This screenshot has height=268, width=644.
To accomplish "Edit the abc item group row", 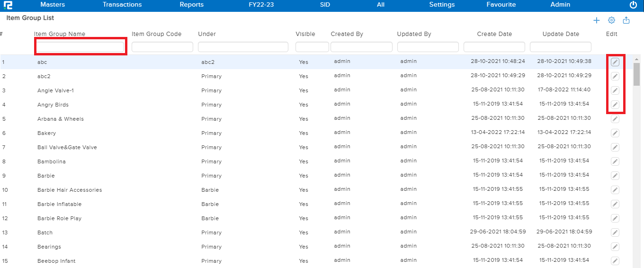I will [615, 62].
